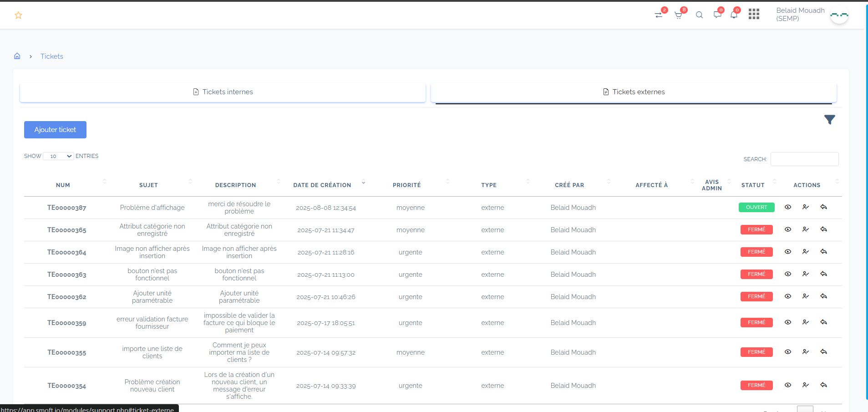Click the search magnifier icon in header
868x412 pixels.
pos(699,15)
